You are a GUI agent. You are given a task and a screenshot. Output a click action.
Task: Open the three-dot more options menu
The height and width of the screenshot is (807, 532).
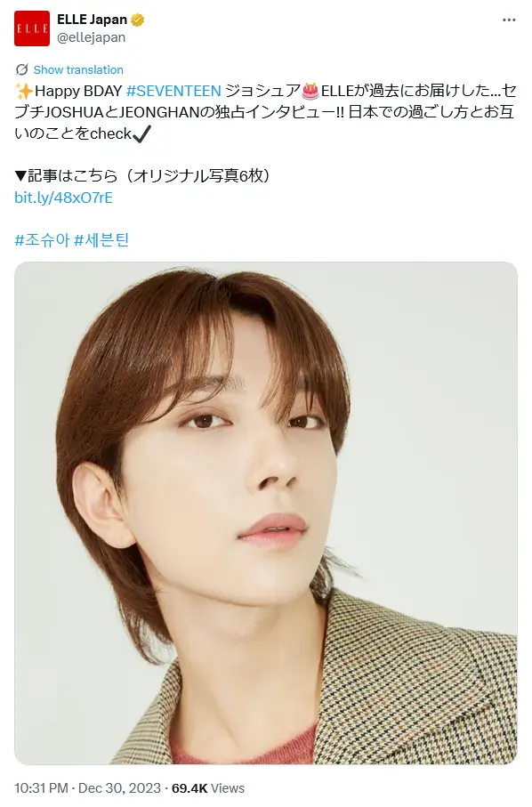click(x=508, y=20)
